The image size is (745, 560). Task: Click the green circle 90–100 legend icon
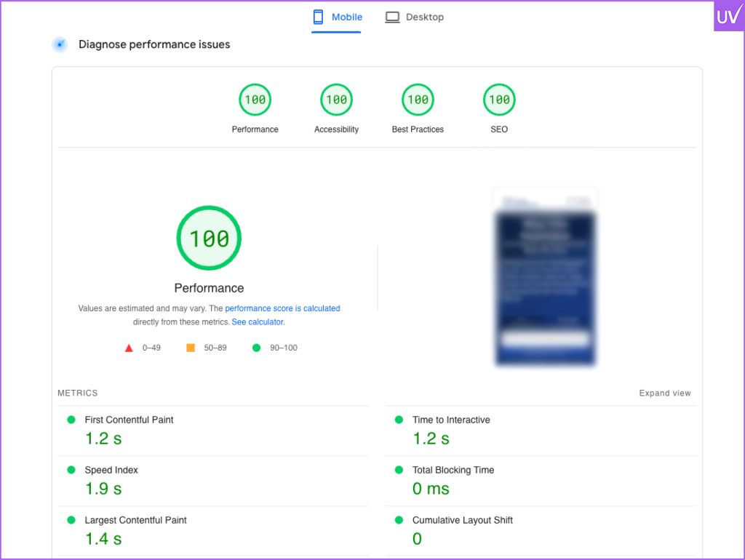click(x=256, y=348)
